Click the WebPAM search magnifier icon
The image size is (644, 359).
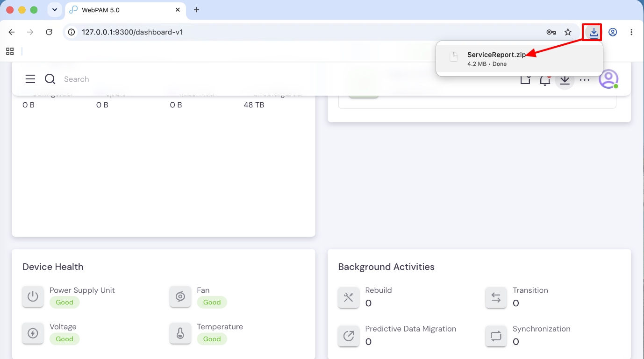pos(50,79)
